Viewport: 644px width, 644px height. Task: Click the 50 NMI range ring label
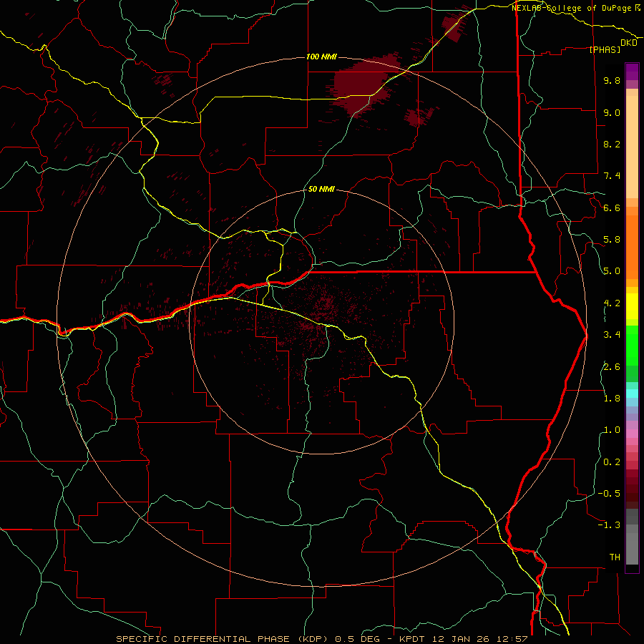point(321,189)
